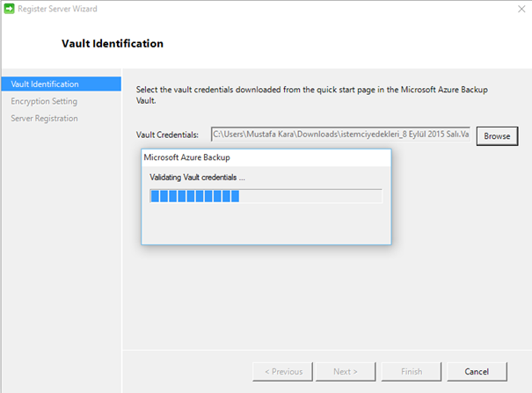The image size is (532, 393).
Task: Click the Vault Credentials path field
Action: click(340, 135)
